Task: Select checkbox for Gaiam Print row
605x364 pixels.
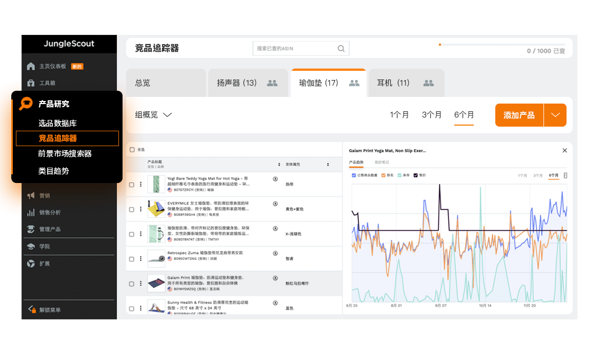Action: point(132,284)
